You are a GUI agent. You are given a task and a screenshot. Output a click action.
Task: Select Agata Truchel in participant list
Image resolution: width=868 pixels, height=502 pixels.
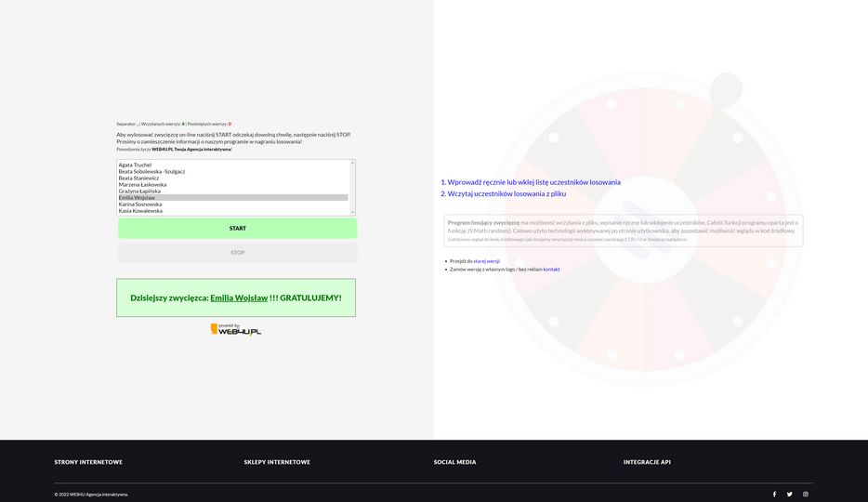(136, 165)
